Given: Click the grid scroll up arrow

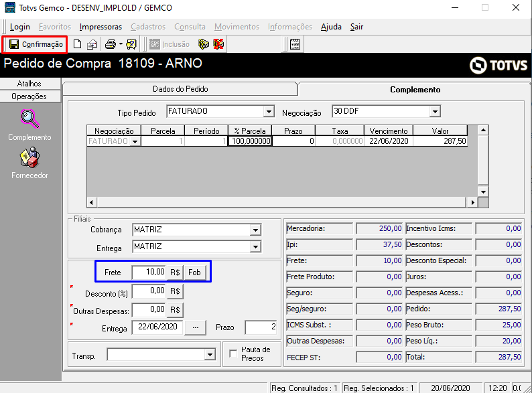Looking at the screenshot, I should click(x=483, y=130).
